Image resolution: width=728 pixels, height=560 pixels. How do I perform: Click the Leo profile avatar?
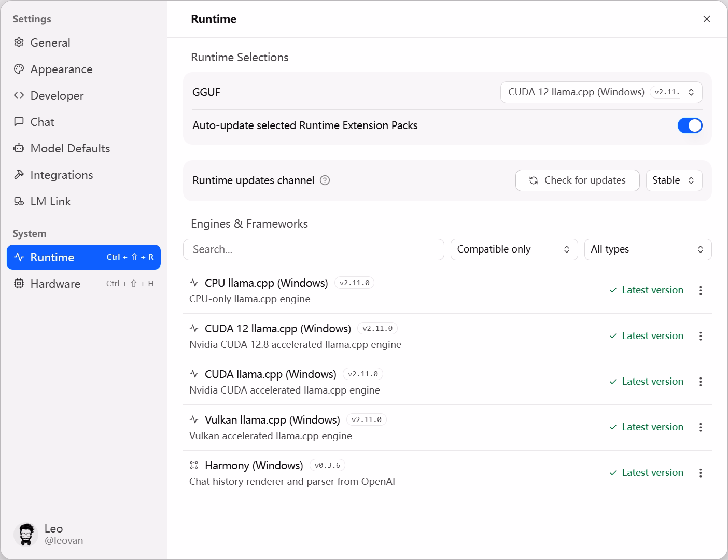pos(25,535)
